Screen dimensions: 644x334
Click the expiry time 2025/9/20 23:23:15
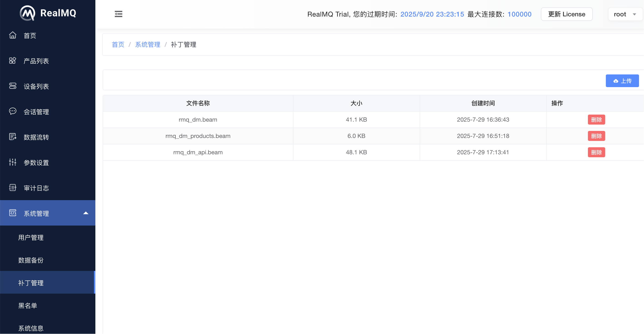coord(432,14)
